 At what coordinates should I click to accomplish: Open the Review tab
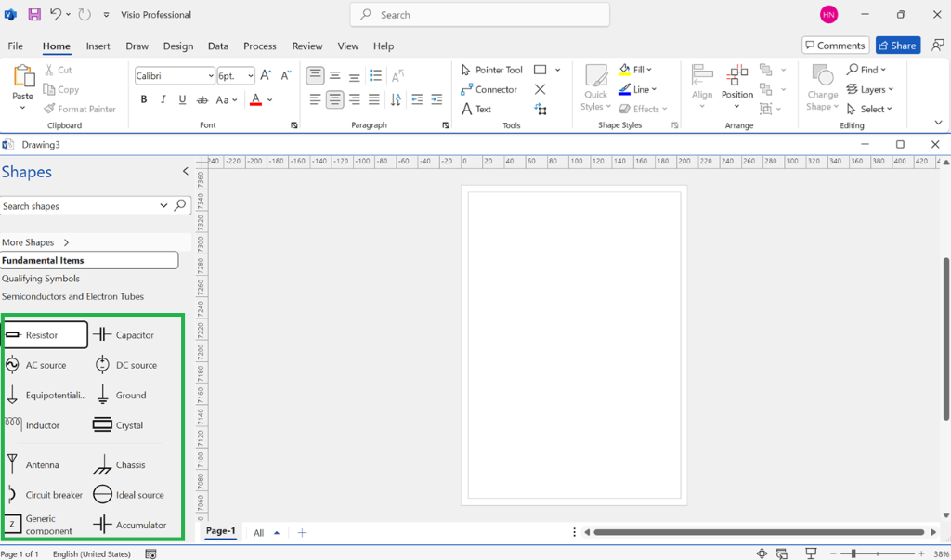click(307, 46)
